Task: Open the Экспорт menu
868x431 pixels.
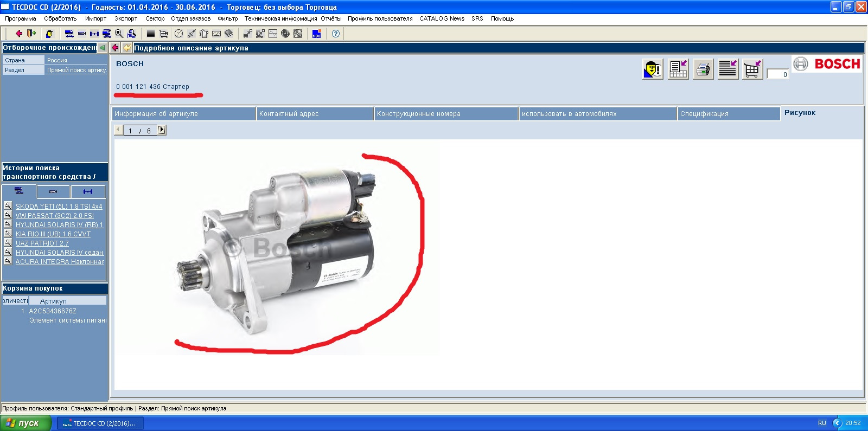Action: click(x=126, y=18)
